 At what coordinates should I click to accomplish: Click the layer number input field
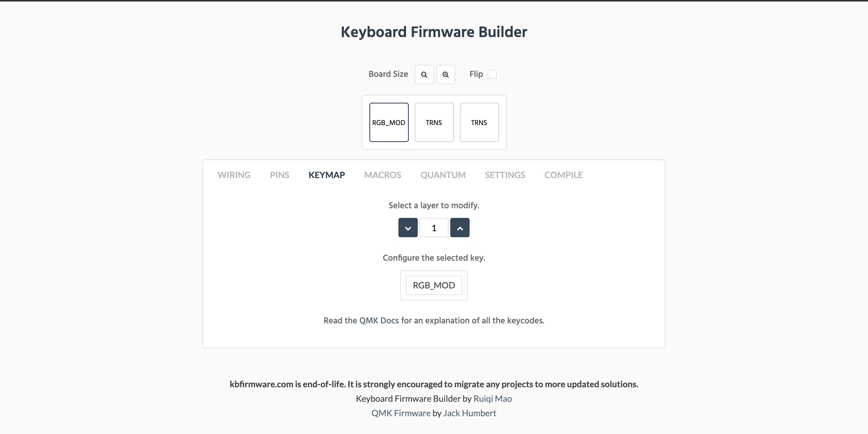tap(434, 228)
